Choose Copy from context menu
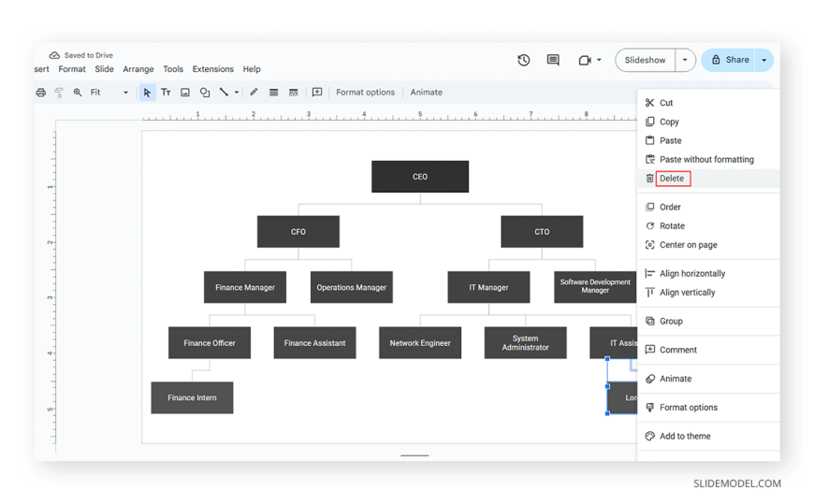Image resolution: width=814 pixels, height=504 pixels. 708,122
